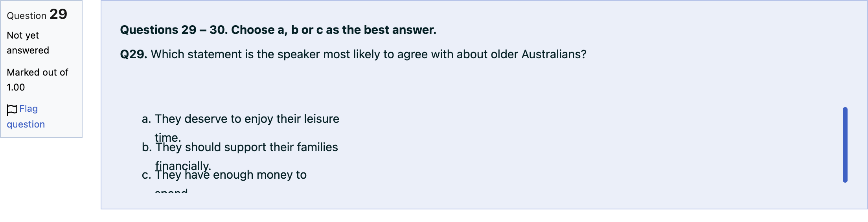
Task: Click the word 'Question' in info panel
Action: (27, 16)
